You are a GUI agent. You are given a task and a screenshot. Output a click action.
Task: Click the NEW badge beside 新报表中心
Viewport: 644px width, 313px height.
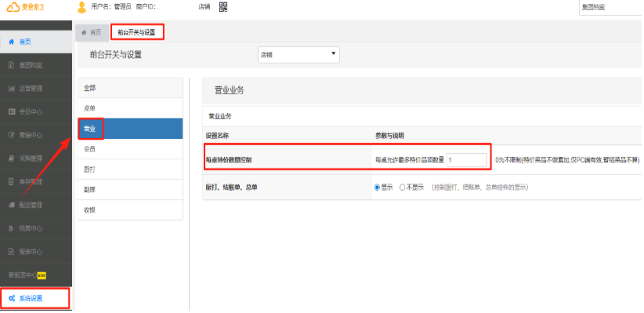[x=42, y=275]
